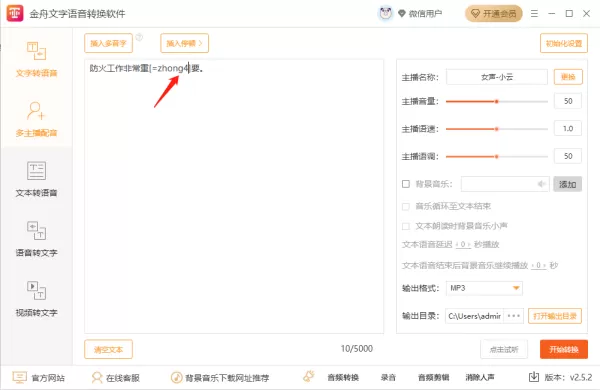This screenshot has height=390, width=600.
Task: Click the 录音 bottom bar link
Action: point(388,378)
